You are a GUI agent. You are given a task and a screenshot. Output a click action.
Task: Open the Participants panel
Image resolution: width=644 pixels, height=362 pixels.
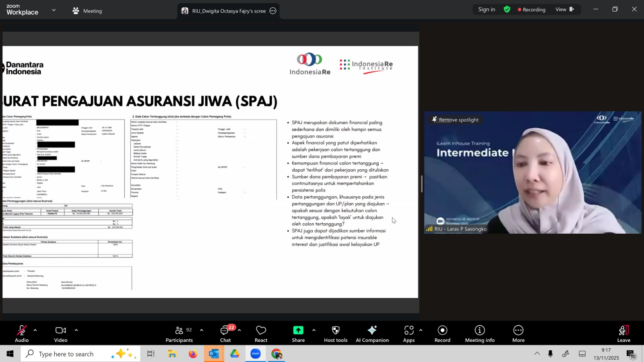(179, 333)
